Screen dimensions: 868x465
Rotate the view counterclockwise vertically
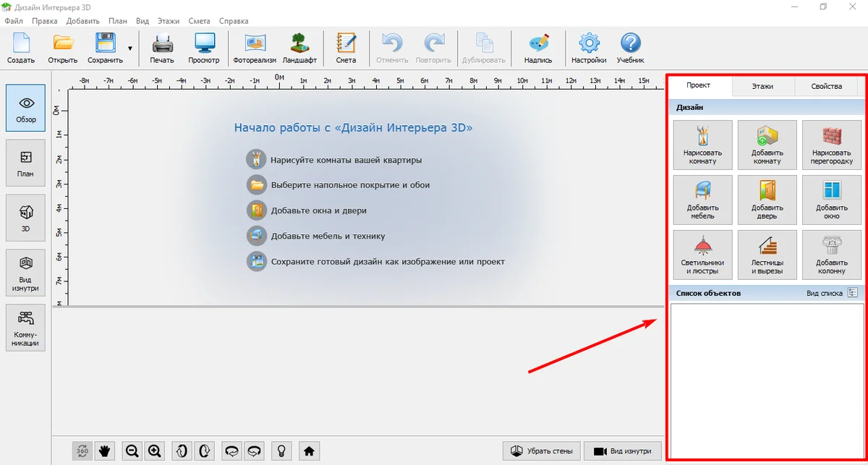pyautogui.click(x=182, y=451)
